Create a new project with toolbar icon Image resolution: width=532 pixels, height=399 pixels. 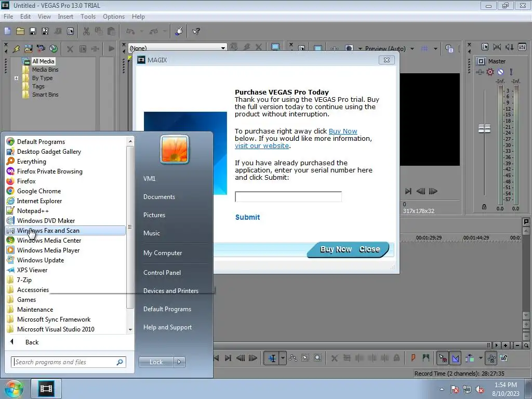click(7, 31)
